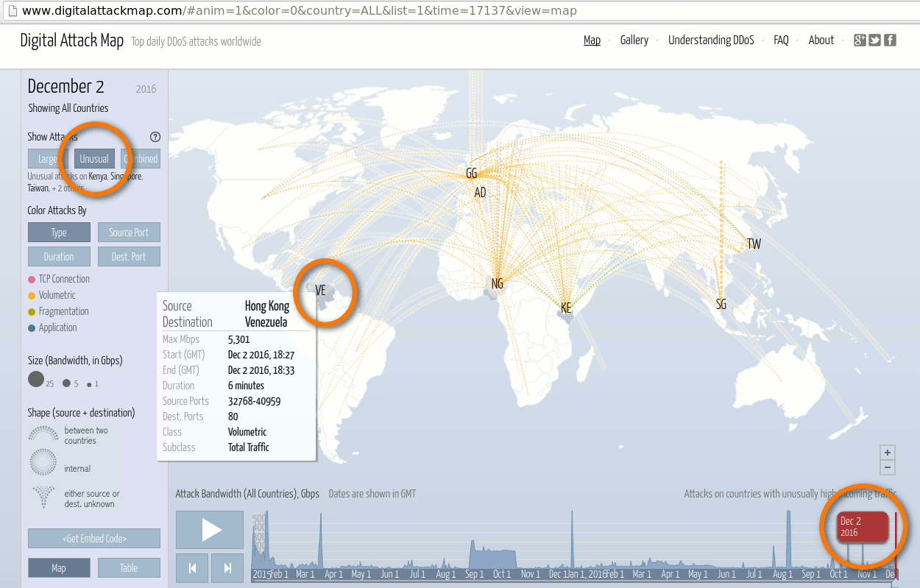Click the Facebook share icon
Viewport: 920px width, 588px height.
[x=890, y=40]
